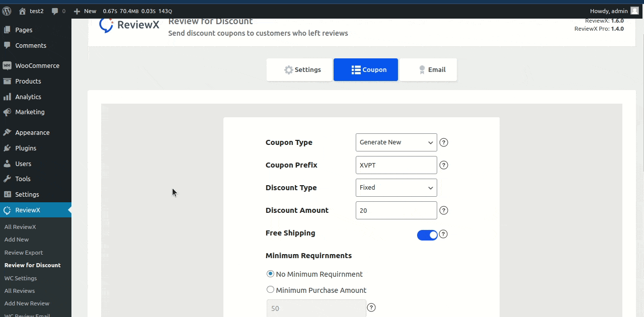The image size is (644, 317).
Task: Open the comments bubble in admin bar
Action: point(57,11)
